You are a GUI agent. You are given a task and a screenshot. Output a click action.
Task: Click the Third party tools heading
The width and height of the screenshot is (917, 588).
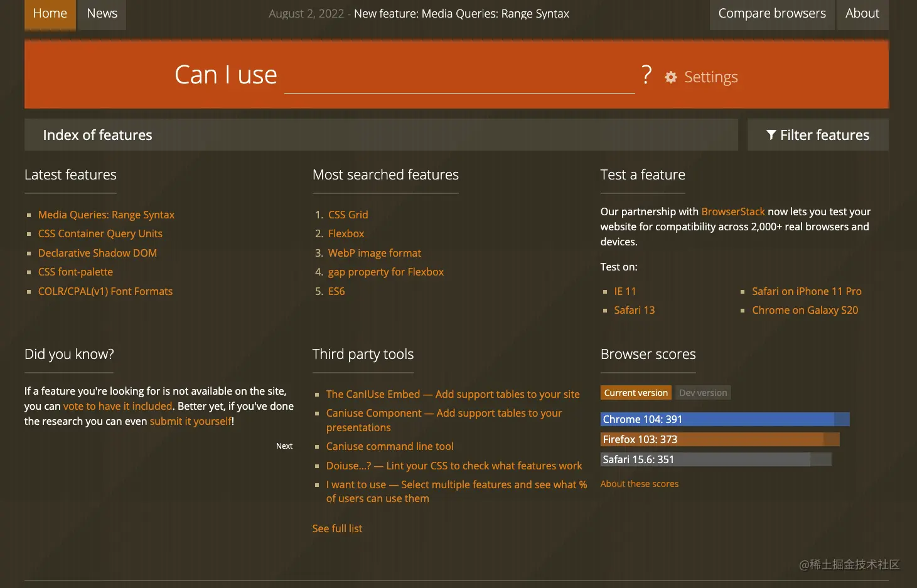click(363, 354)
